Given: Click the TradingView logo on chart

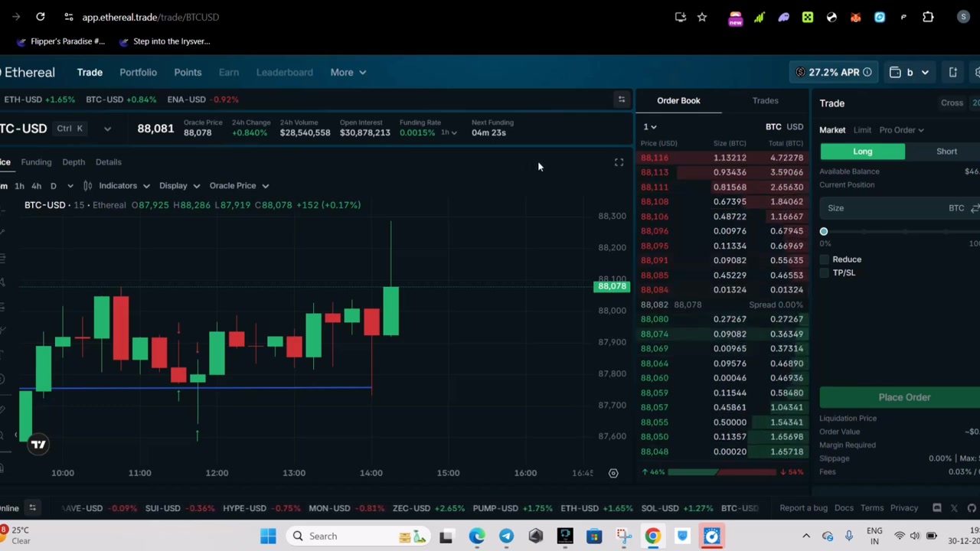Looking at the screenshot, I should point(38,444).
